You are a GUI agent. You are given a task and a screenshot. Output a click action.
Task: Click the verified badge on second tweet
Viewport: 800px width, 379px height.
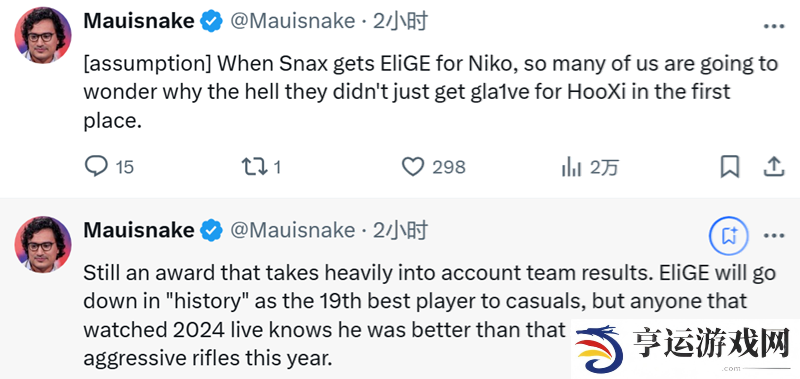(211, 231)
